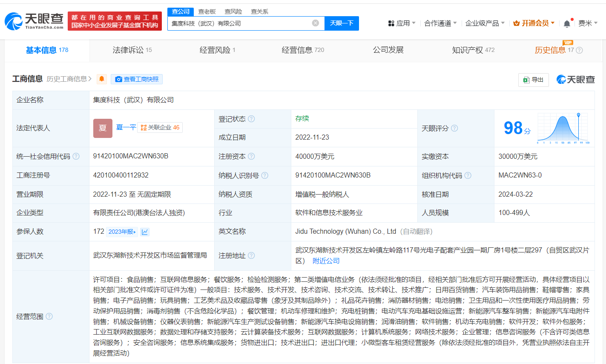Click help icon next to 天眼评分

pos(454,128)
